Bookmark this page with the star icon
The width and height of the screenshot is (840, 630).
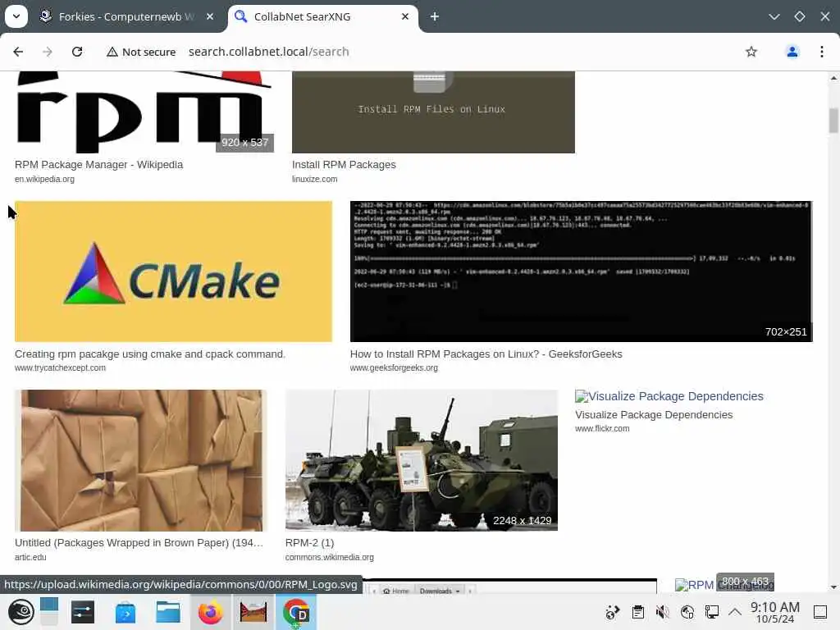[x=751, y=52]
